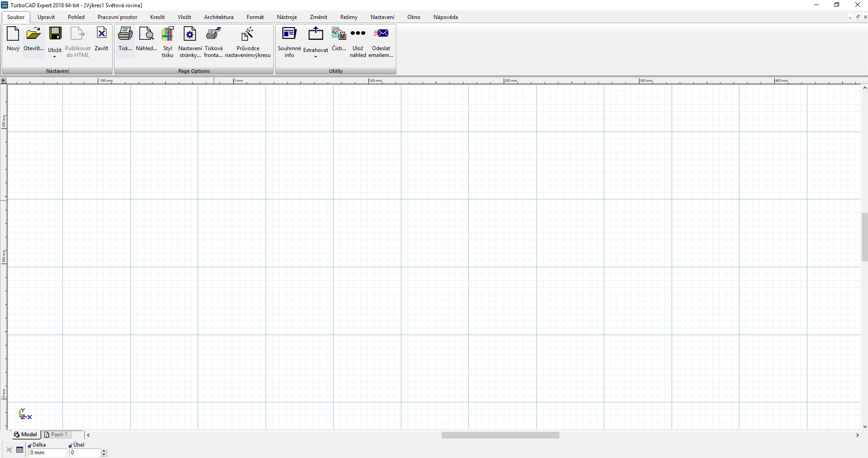This screenshot has height=458, width=868.
Task: Open Souhrnné info summary
Action: tap(289, 42)
